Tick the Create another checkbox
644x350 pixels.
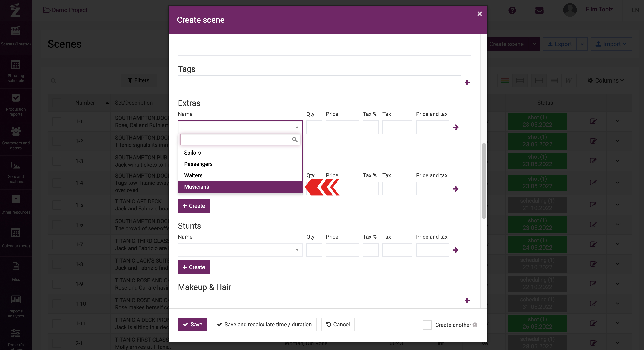(427, 325)
